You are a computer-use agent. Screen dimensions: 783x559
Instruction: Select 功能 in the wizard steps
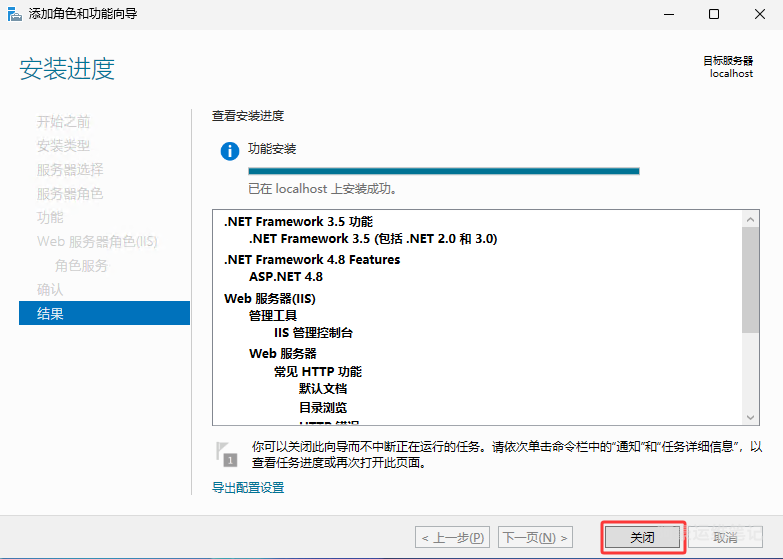pos(50,217)
